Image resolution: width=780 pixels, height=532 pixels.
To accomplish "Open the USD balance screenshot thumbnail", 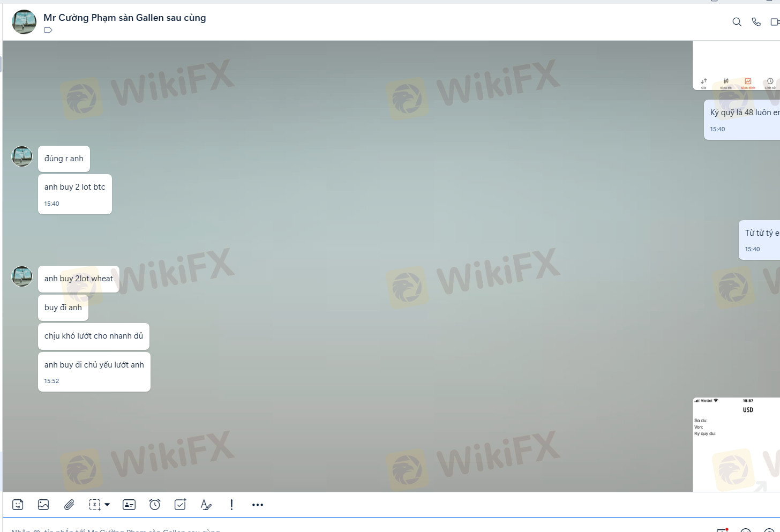I will [736, 444].
